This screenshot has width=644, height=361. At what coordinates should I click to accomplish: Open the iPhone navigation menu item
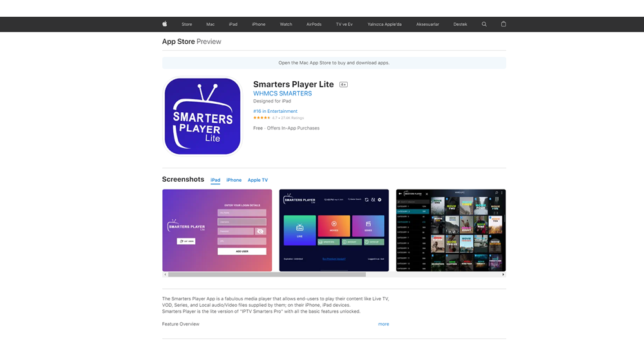pos(258,24)
